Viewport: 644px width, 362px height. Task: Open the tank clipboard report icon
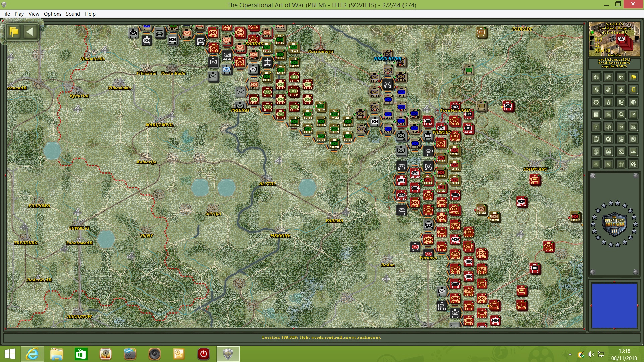tap(608, 152)
